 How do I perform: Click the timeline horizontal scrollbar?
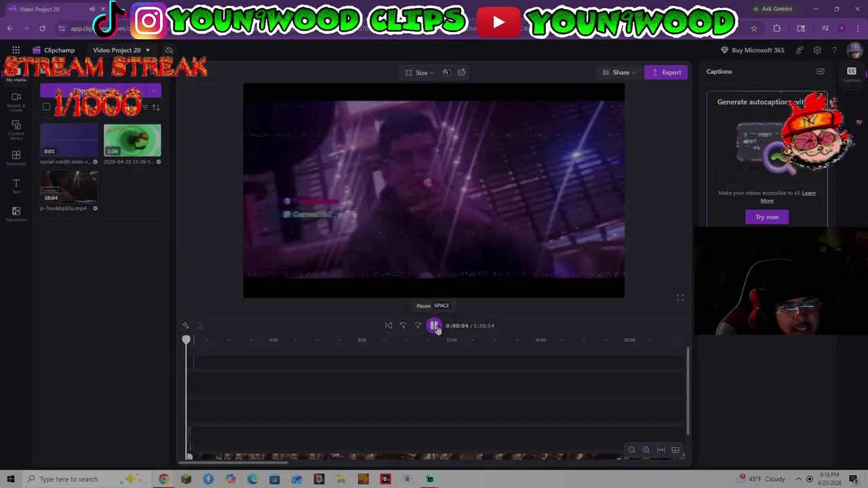[x=233, y=463]
